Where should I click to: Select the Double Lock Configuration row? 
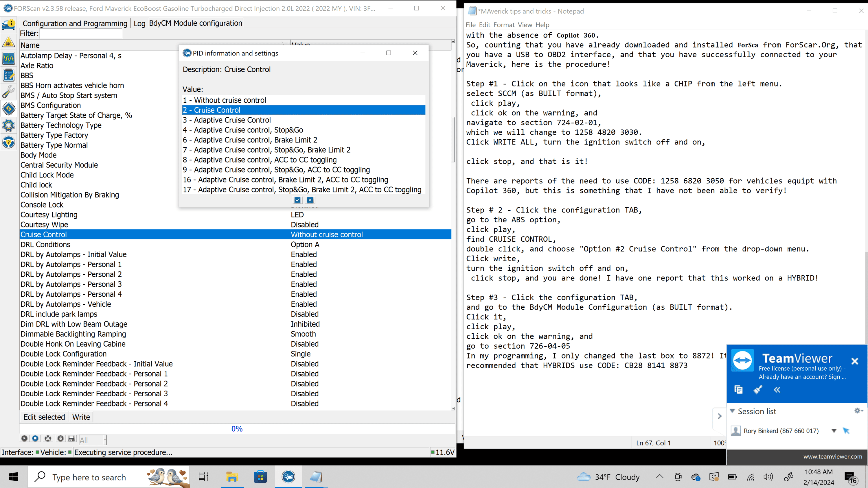235,354
